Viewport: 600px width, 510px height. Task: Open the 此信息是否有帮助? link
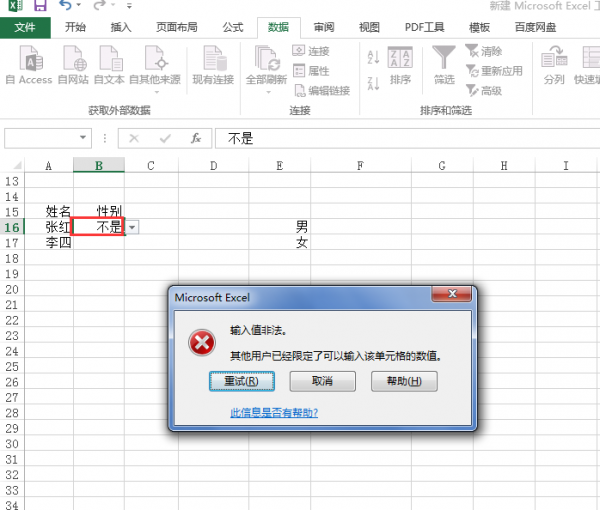[x=274, y=412]
